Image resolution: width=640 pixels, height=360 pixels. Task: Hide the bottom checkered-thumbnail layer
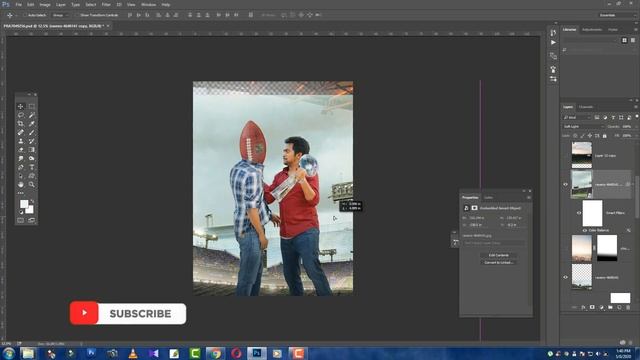coord(565,277)
